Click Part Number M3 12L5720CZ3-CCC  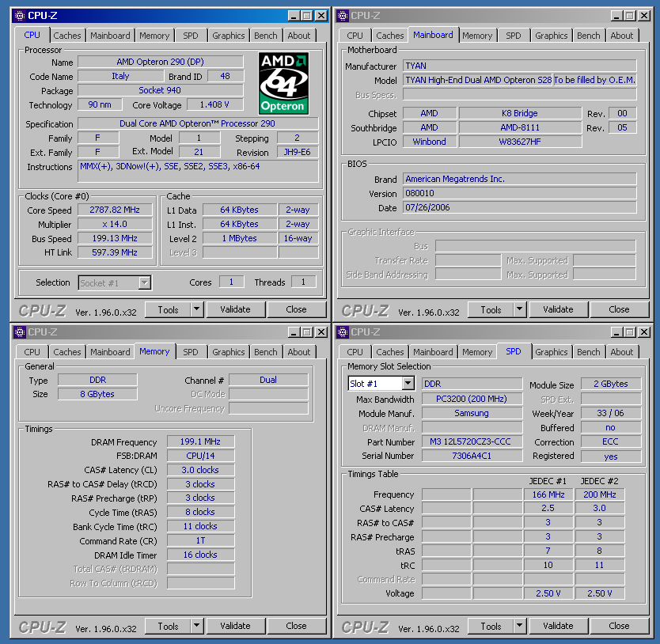tap(472, 441)
